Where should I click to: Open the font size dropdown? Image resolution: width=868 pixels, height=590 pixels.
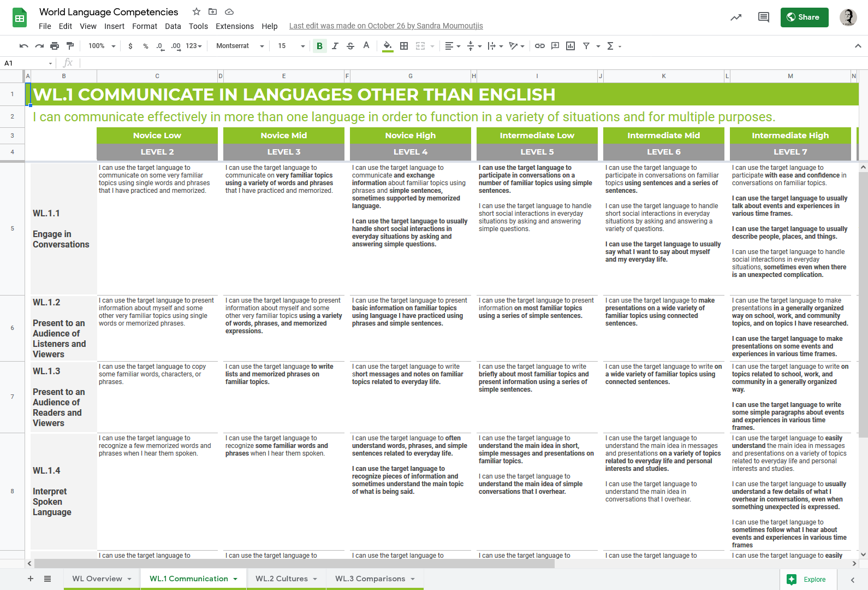[291, 46]
